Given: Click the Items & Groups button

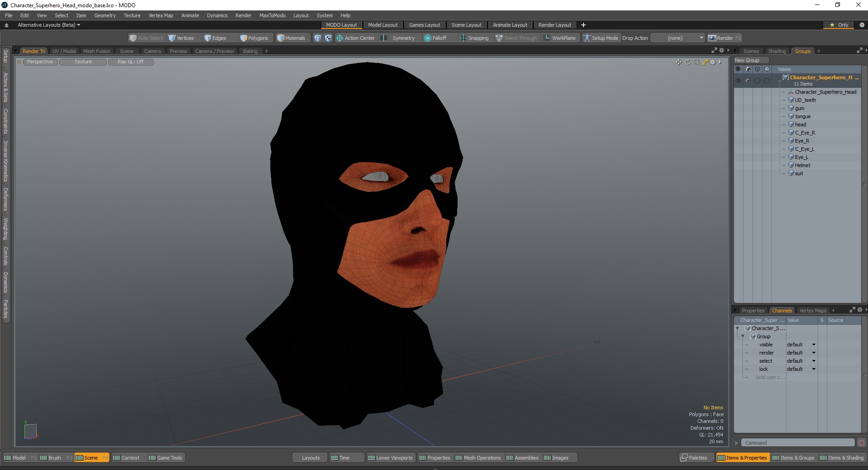Looking at the screenshot, I should tap(793, 458).
